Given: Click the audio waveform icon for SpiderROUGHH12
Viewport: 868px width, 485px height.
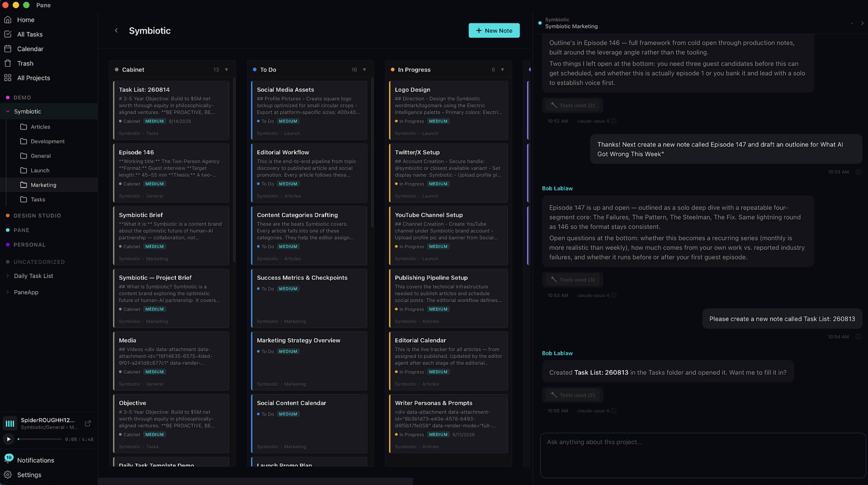Looking at the screenshot, I should [10, 423].
